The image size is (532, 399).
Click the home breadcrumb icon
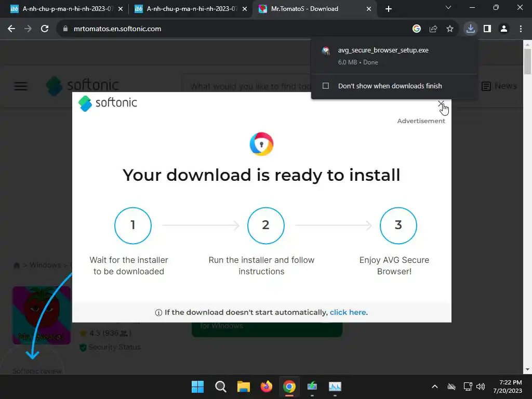16,265
